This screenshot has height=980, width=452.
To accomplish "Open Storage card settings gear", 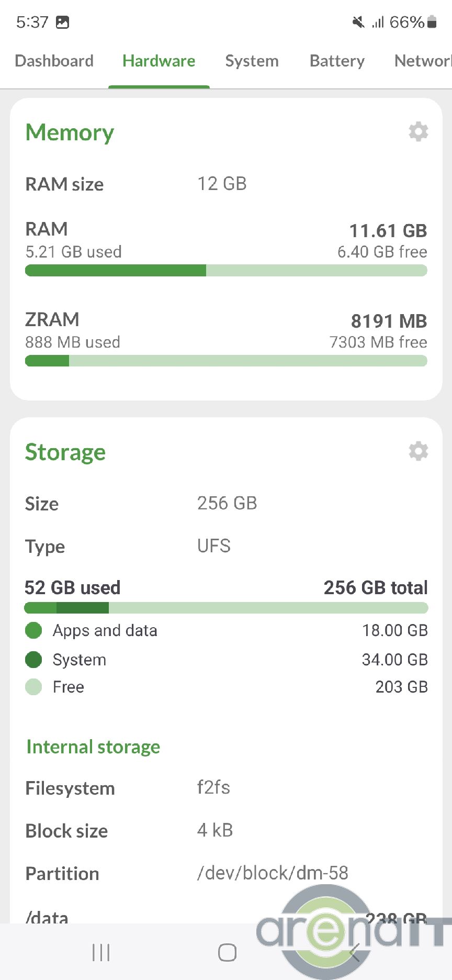I will 418,451.
